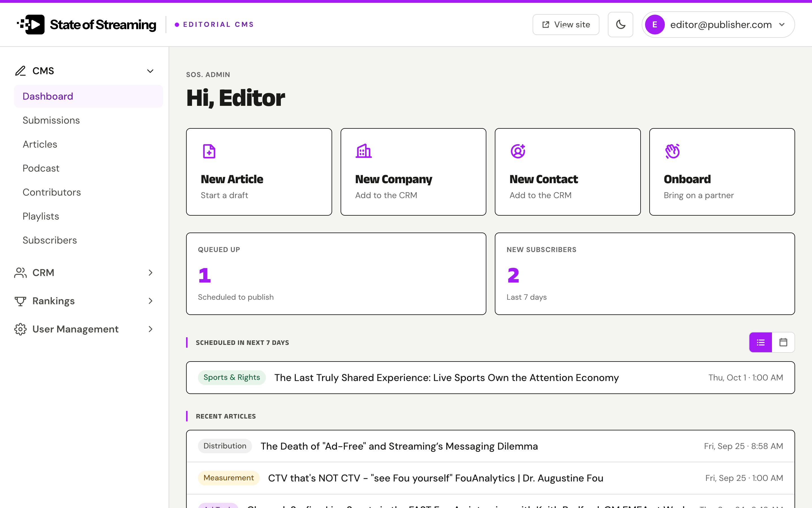812x508 pixels.
Task: Click the Onboard card title
Action: point(687,179)
